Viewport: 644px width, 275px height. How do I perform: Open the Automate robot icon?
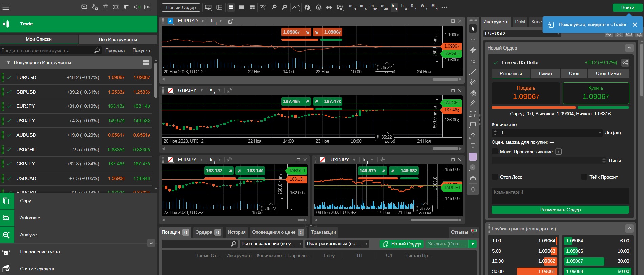coord(6,218)
